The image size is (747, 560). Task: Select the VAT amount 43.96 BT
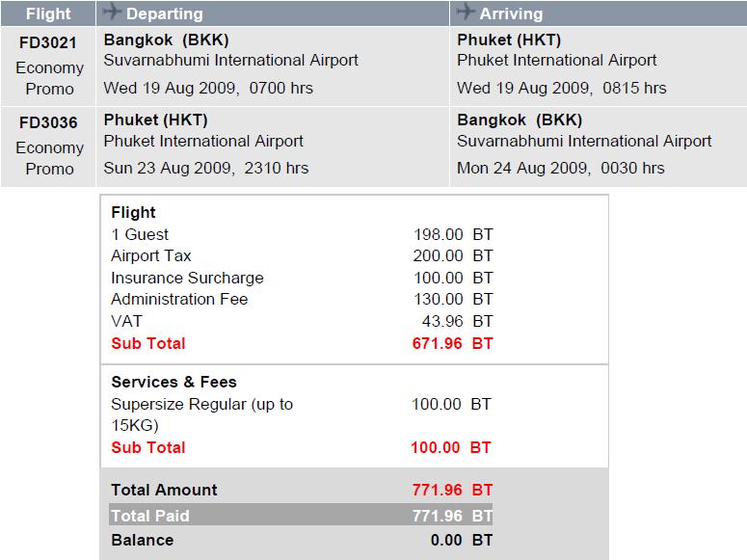click(x=457, y=321)
